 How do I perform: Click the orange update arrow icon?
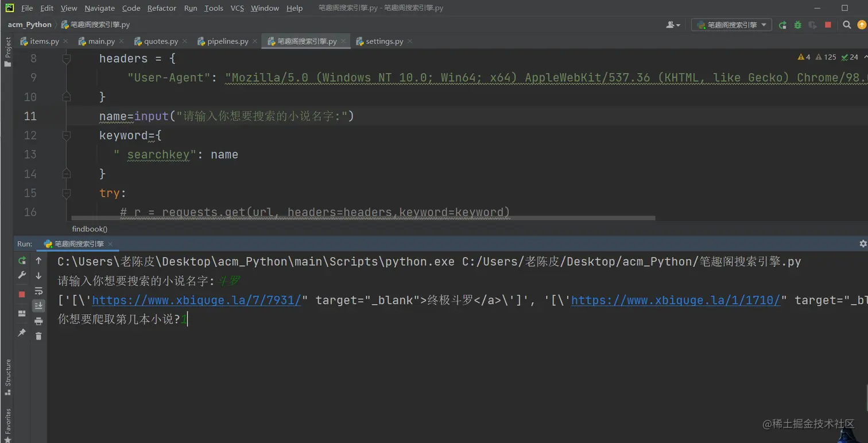pos(862,25)
